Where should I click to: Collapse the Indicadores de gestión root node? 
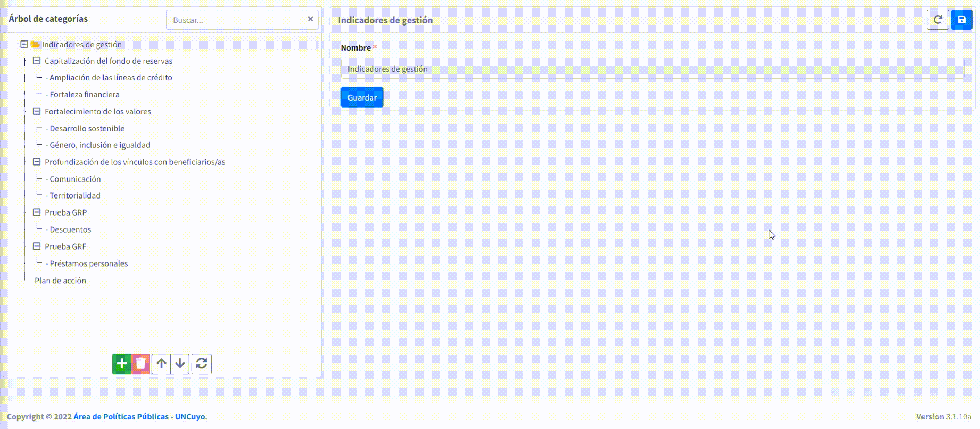[24, 44]
